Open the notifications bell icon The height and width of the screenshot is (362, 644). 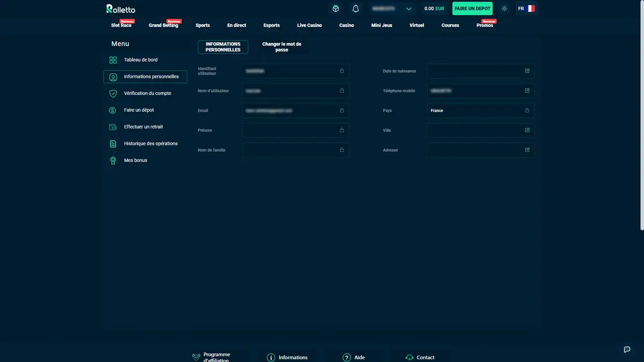tap(355, 9)
